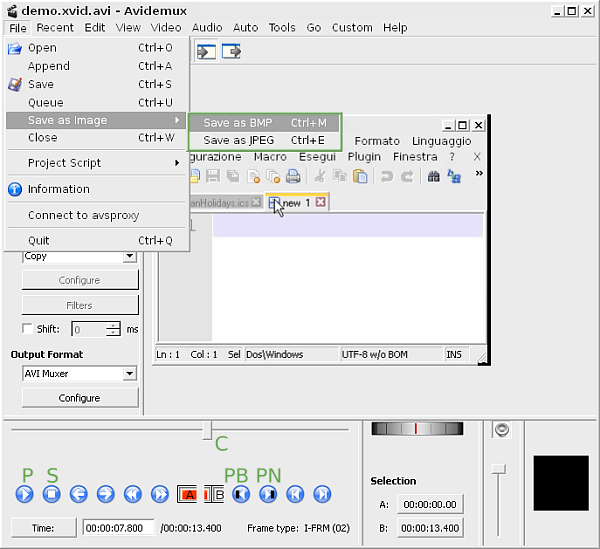
Task: Click the Print icon in Notepad++ toolbar
Action: (293, 176)
